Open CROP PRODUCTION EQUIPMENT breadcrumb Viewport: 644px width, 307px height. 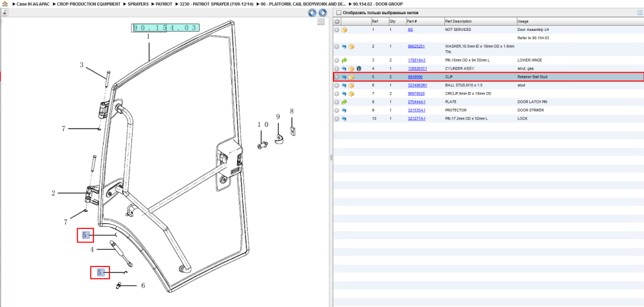coord(89,4)
